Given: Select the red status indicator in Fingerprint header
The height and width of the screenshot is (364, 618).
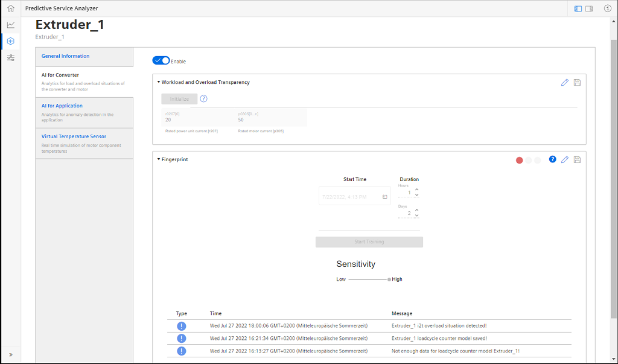Looking at the screenshot, I should pos(520,160).
